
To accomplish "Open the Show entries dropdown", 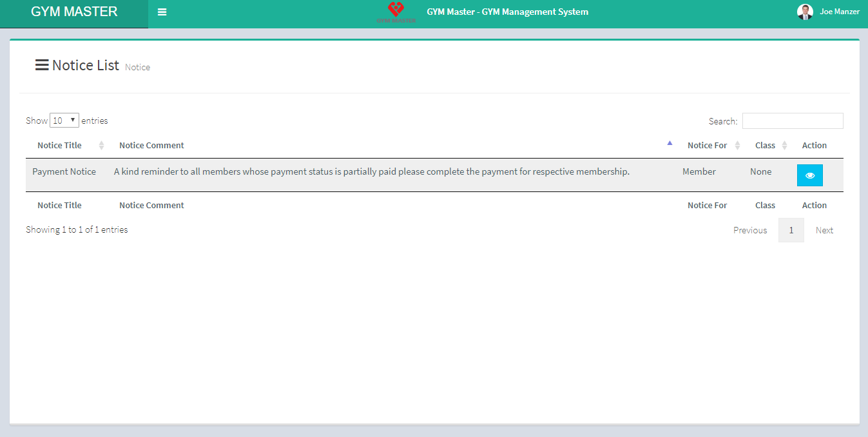I will pyautogui.click(x=64, y=121).
